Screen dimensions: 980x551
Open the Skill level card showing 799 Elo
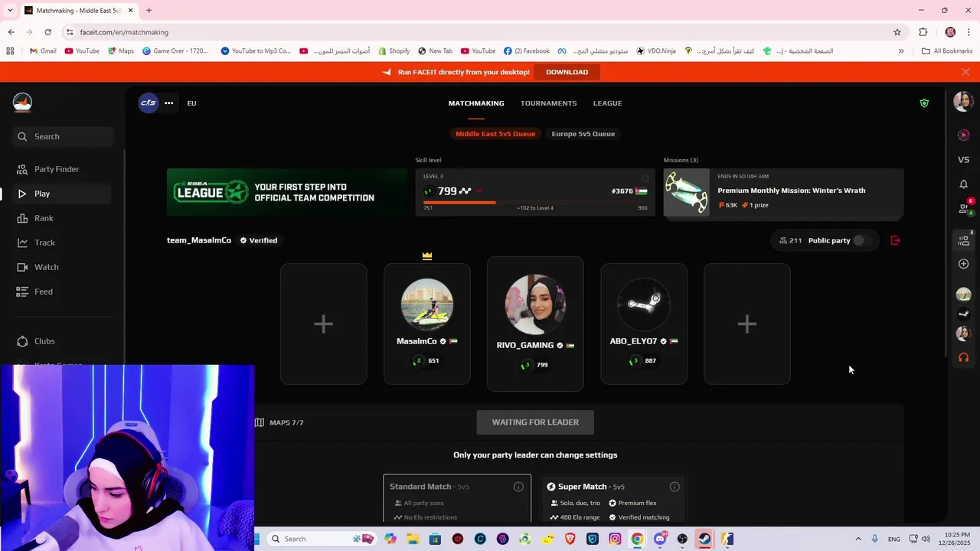pyautogui.click(x=534, y=192)
